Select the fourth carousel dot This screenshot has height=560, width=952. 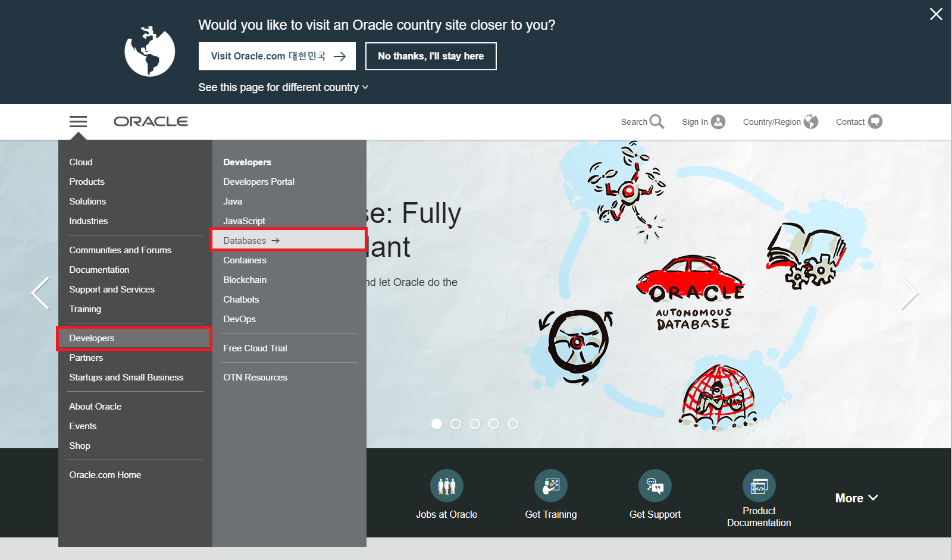[x=494, y=424]
